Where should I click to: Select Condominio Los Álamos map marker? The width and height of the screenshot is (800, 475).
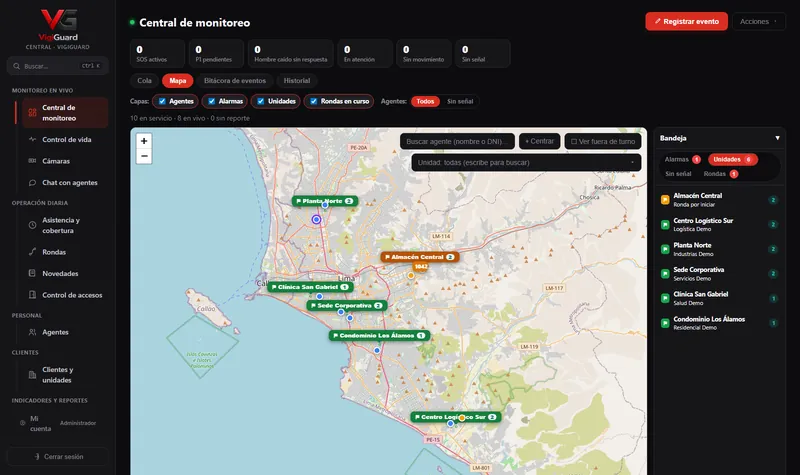coord(379,336)
